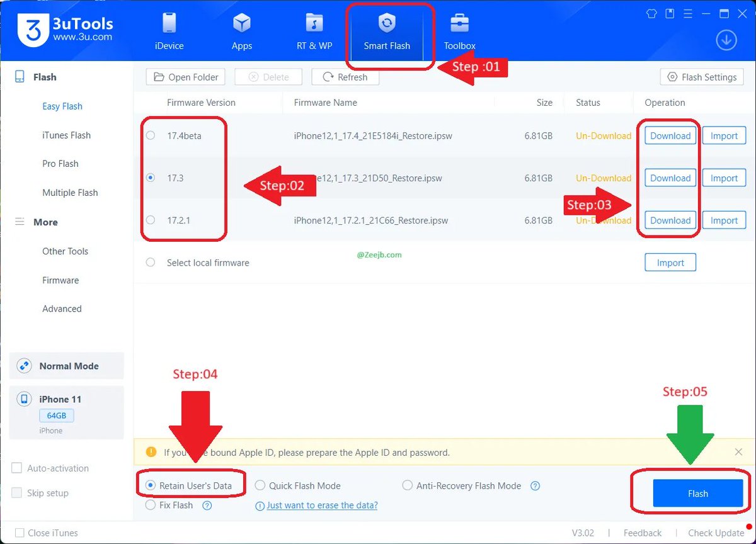Open Pro Flash in the sidebar
This screenshot has height=544, width=756.
click(60, 164)
